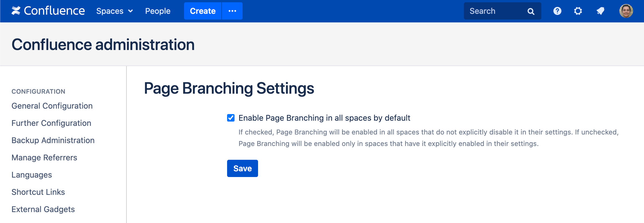Expand the Spaces dropdown

pos(114,11)
